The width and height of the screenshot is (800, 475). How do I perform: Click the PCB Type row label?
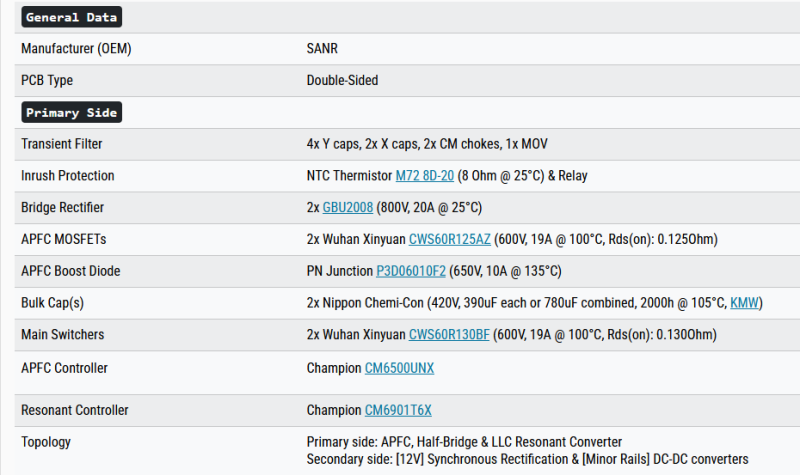(47, 80)
